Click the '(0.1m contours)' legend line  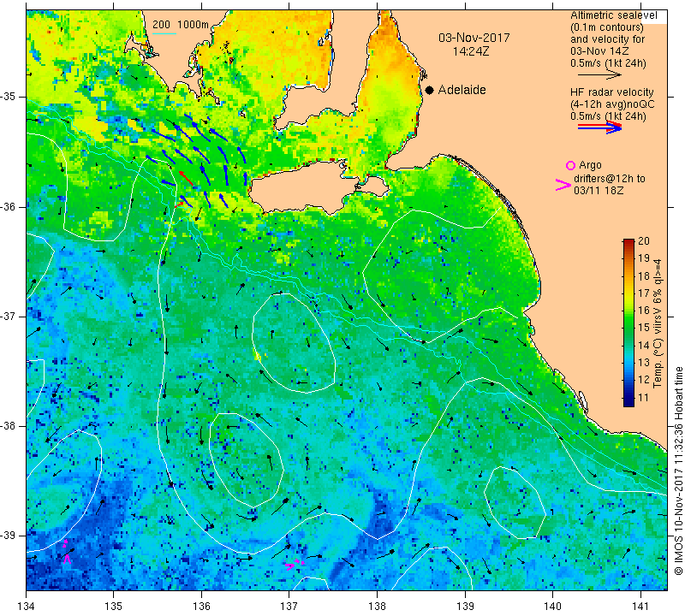(606, 27)
